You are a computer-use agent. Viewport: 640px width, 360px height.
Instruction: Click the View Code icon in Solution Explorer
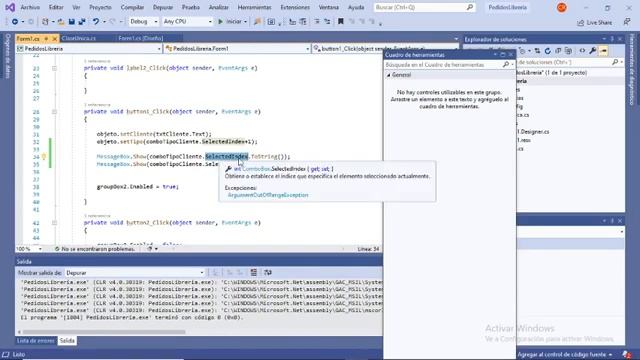click(582, 51)
